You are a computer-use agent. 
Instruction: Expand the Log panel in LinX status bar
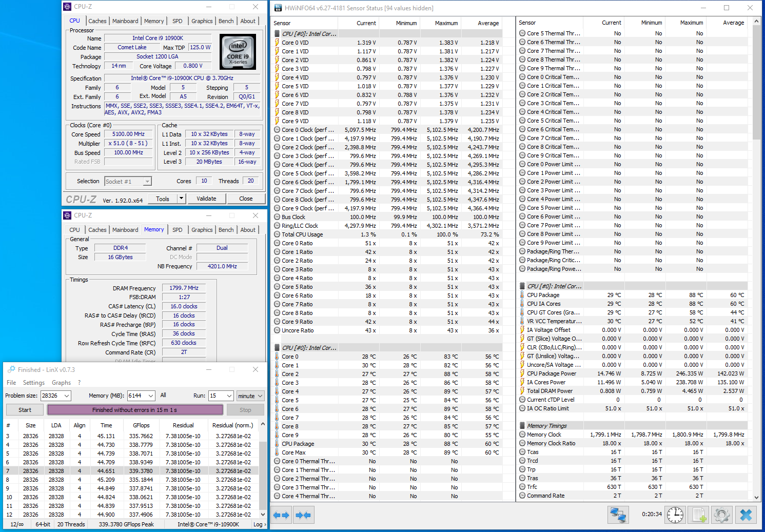[x=260, y=524]
